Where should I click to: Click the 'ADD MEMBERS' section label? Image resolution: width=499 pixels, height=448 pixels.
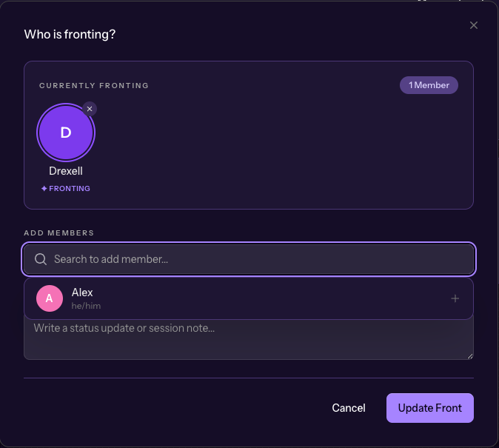pyautogui.click(x=59, y=233)
